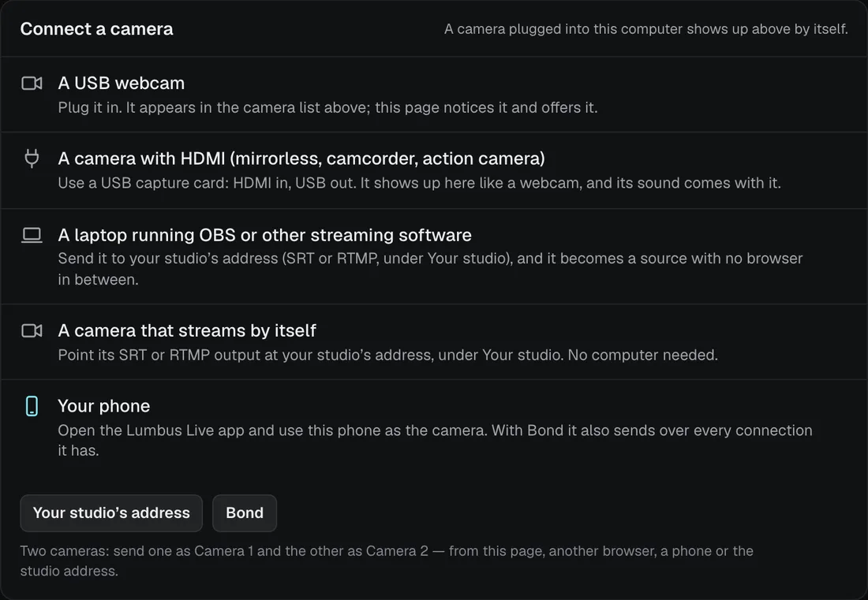Click the Bond button

(245, 513)
